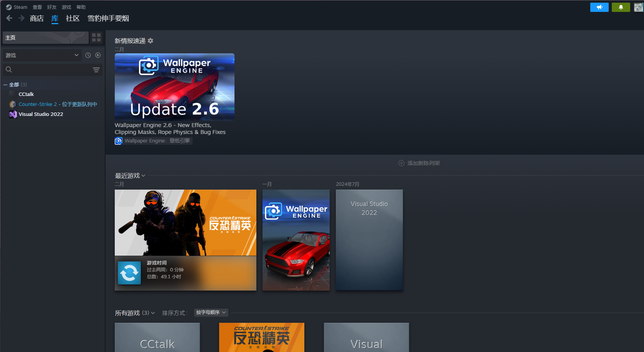
Task: Click the Counter-Strike 2 update button
Action: pos(129,273)
